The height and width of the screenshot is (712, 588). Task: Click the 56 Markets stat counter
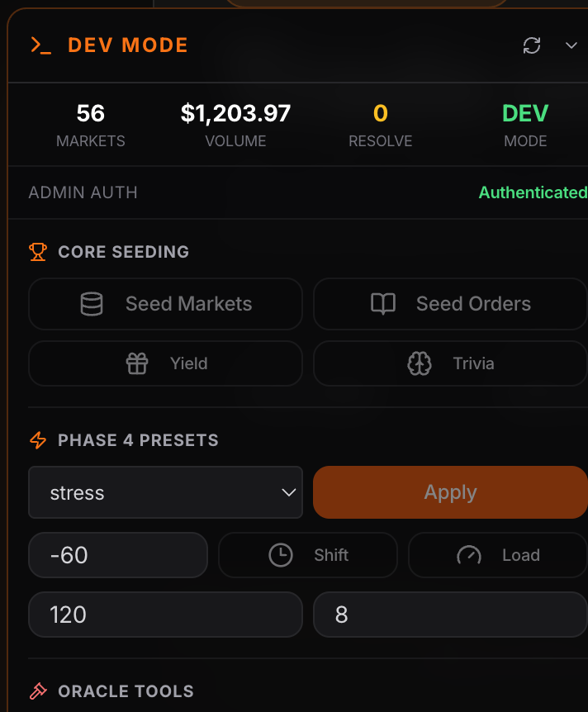point(91,125)
